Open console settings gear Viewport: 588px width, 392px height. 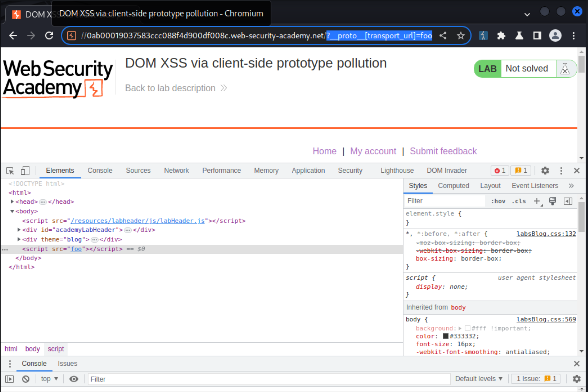577,379
